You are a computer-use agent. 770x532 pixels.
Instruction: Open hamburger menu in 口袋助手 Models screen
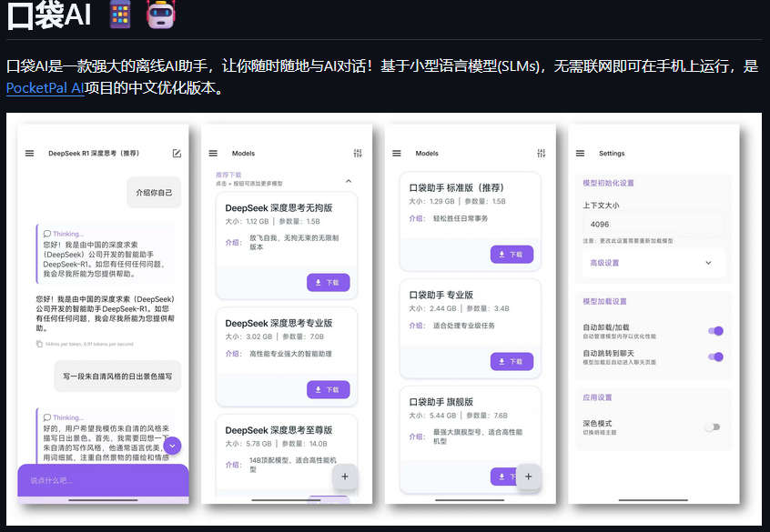(x=397, y=153)
